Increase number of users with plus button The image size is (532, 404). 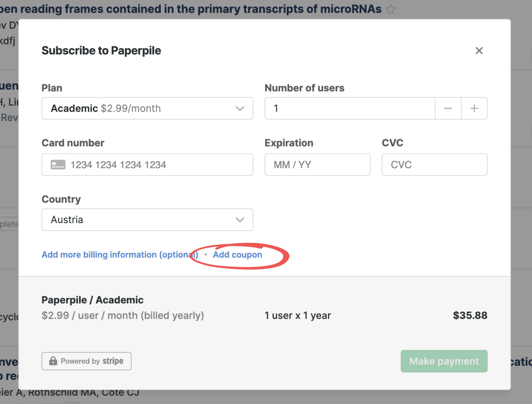point(474,108)
